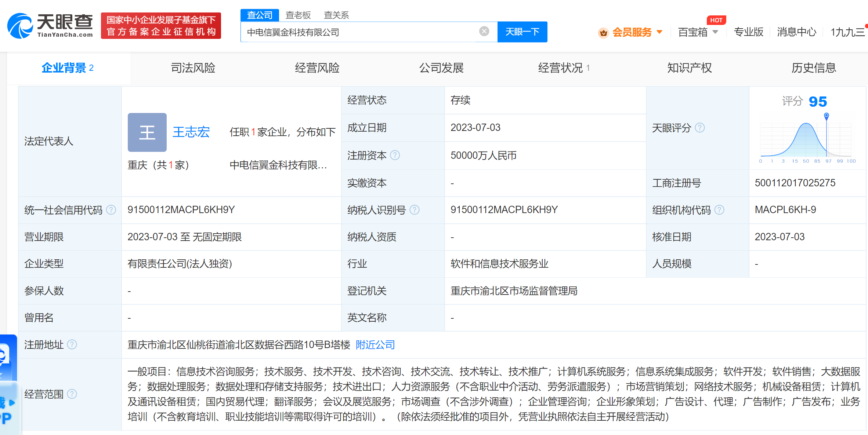Click the member crown icon

[x=603, y=33]
